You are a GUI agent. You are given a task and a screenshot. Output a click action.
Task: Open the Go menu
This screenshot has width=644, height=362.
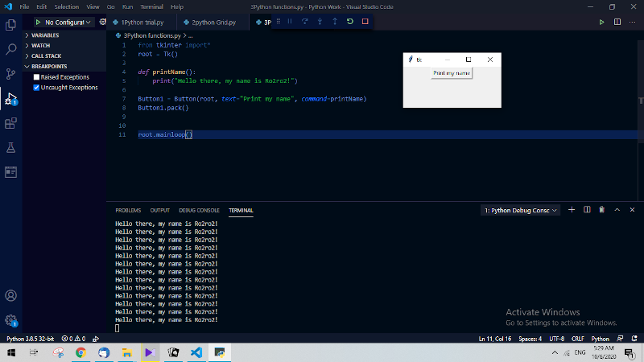110,7
